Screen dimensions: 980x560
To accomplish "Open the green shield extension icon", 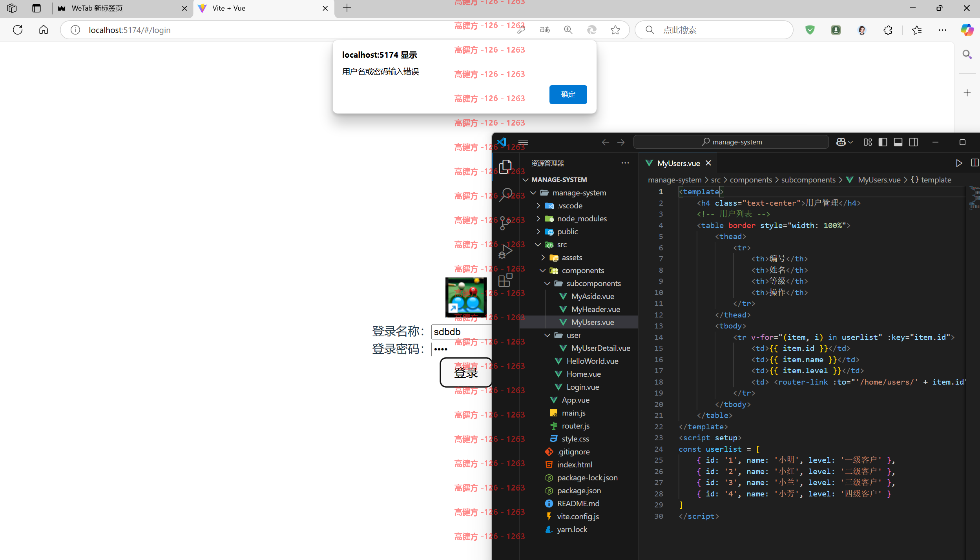I will [810, 30].
